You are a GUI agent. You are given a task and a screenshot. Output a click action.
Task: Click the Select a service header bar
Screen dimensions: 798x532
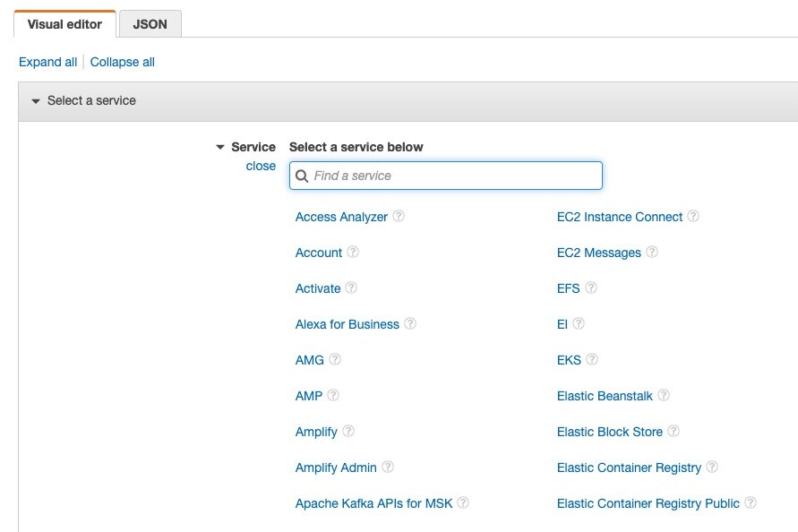click(x=408, y=101)
